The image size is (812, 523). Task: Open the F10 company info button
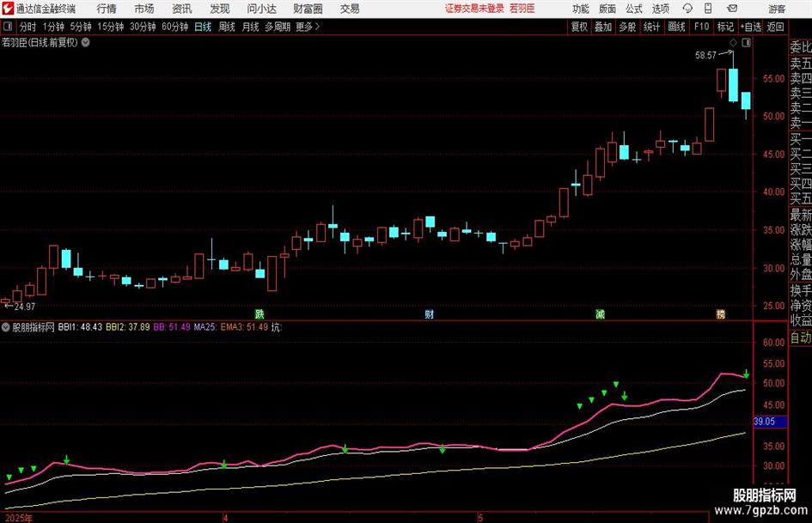(x=701, y=27)
